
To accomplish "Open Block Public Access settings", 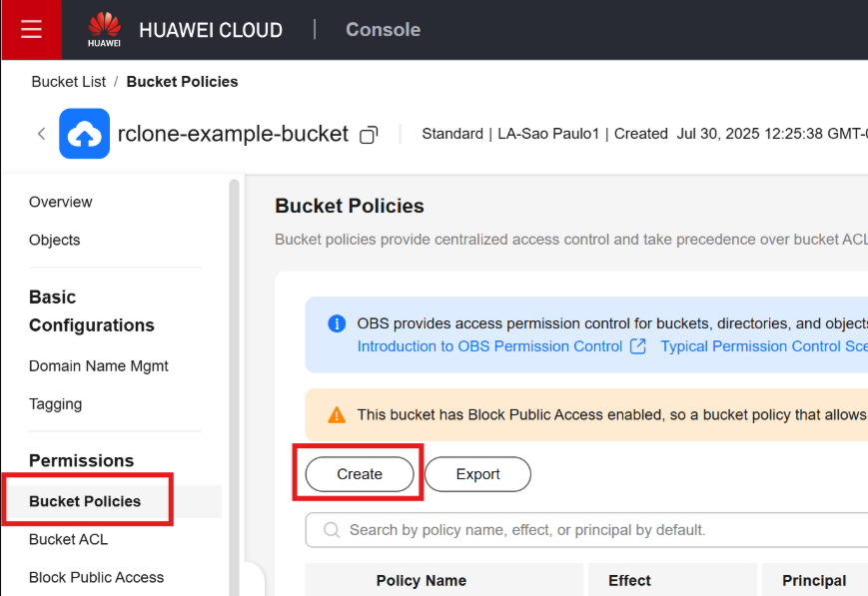I will (96, 577).
